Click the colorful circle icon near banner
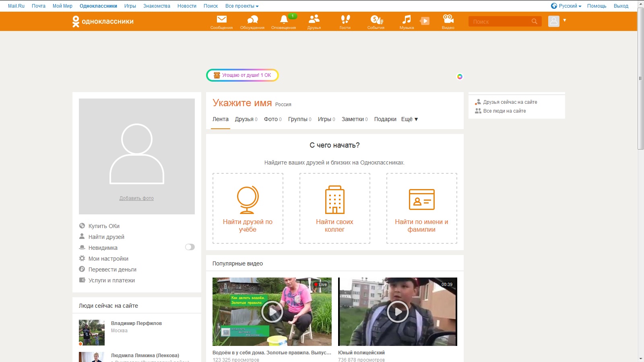The width and height of the screenshot is (644, 362). [460, 76]
